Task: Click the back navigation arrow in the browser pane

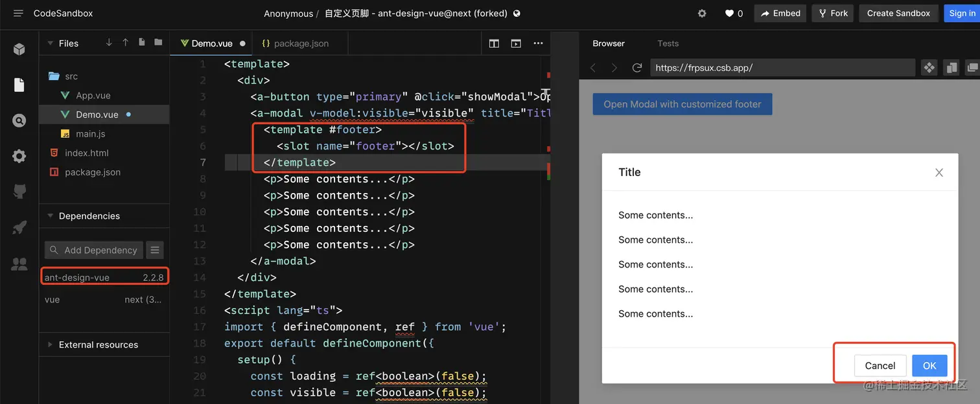Action: coord(593,67)
